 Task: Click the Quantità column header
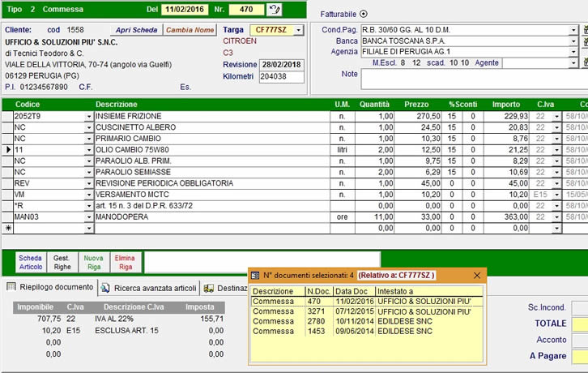coord(374,105)
